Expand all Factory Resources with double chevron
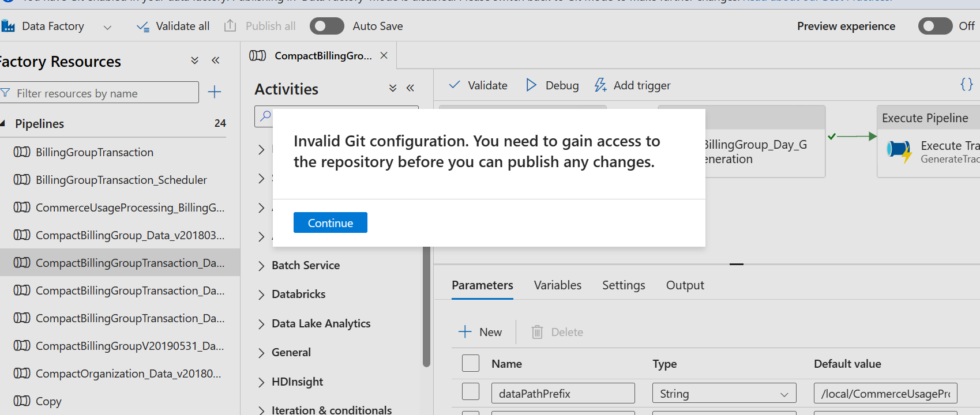The width and height of the screenshot is (980, 415). pos(195,61)
